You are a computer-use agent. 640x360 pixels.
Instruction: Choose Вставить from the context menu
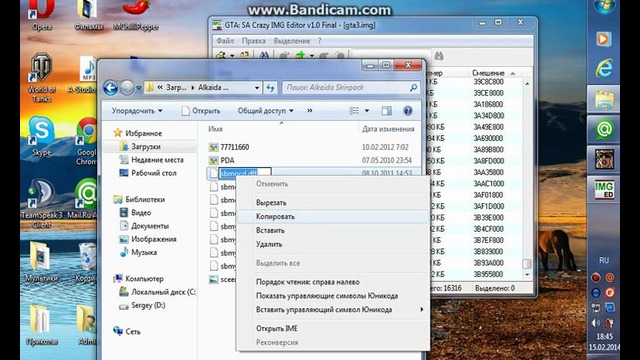[x=333, y=230]
